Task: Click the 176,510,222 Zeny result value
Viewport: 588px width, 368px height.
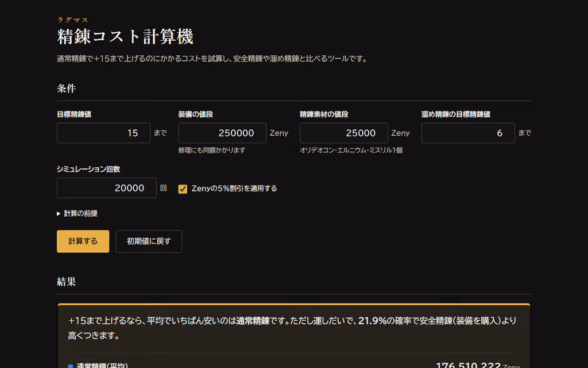Action: (x=477, y=365)
